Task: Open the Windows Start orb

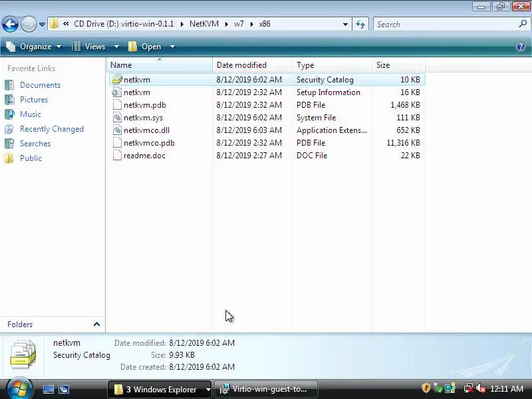Action: 19,388
